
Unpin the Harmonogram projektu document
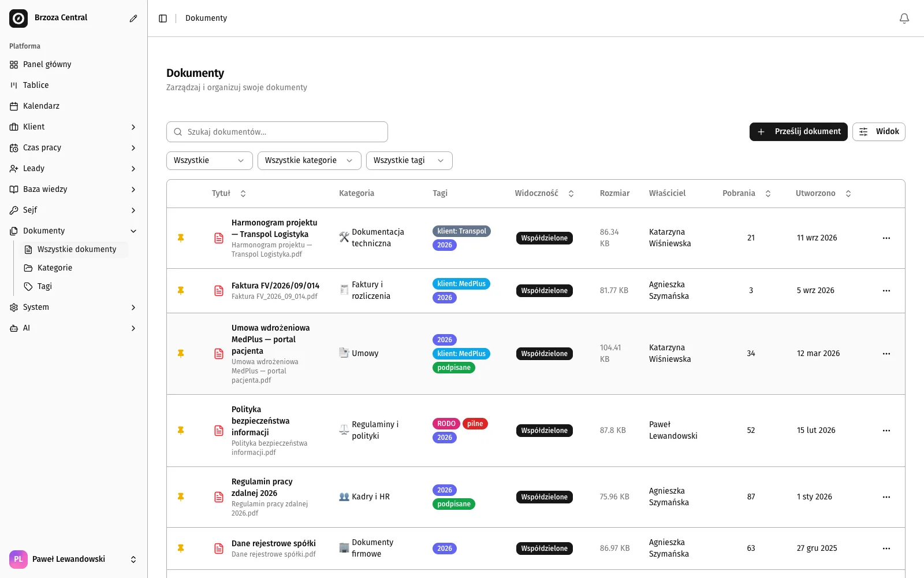click(x=181, y=238)
